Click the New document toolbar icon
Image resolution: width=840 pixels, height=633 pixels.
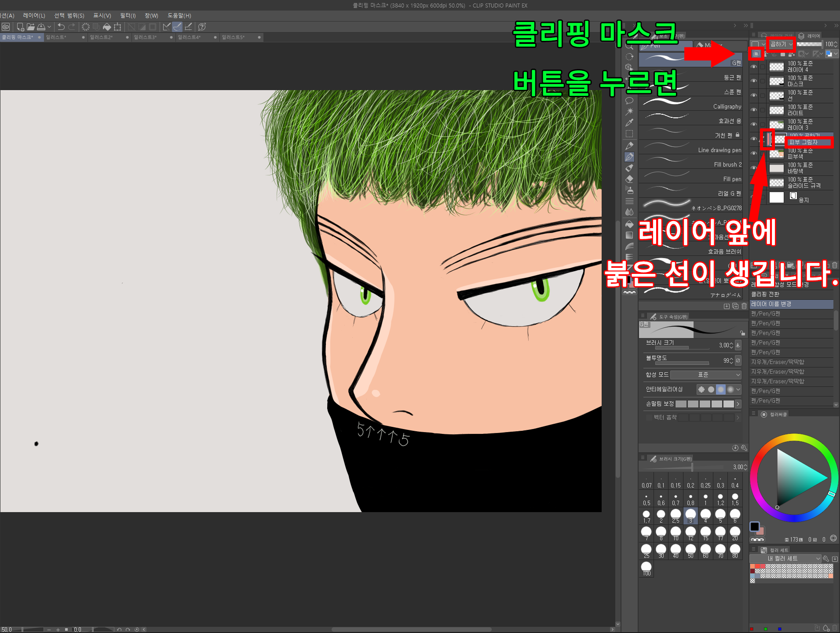20,27
